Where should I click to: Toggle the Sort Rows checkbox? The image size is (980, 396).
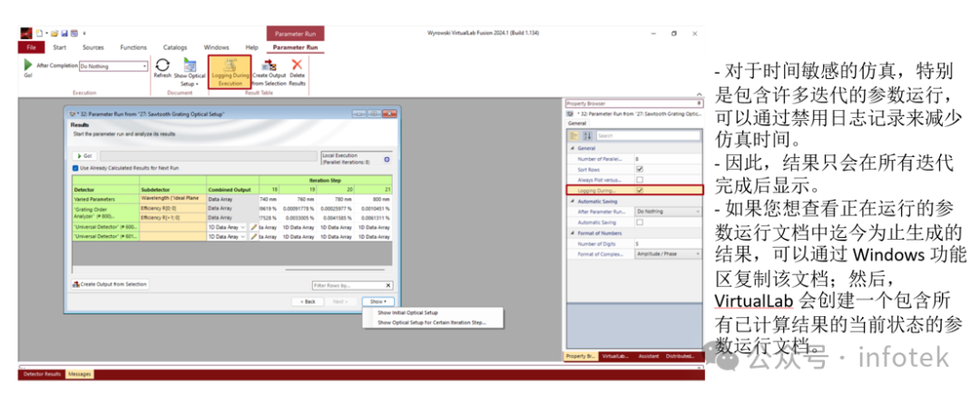point(640,169)
